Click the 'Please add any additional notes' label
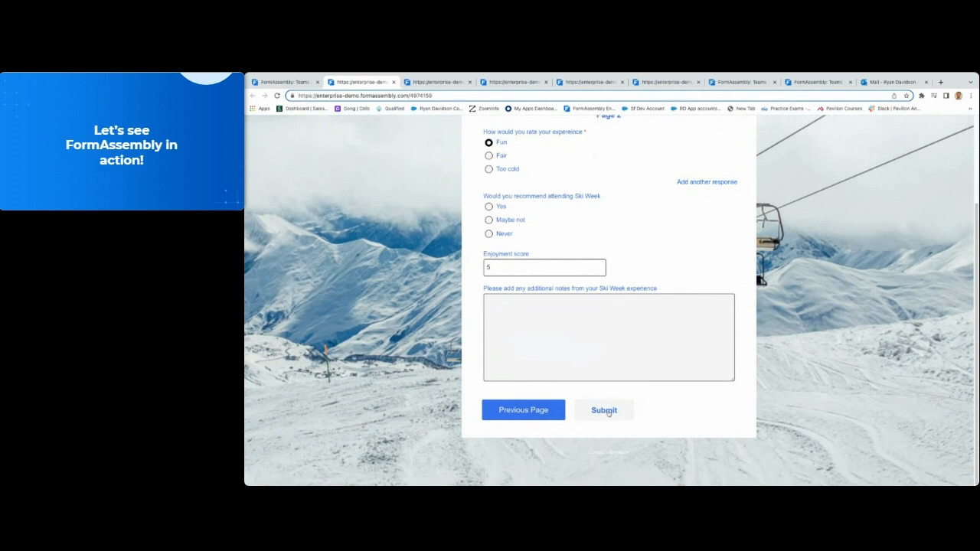This screenshot has height=551, width=980. 570,289
